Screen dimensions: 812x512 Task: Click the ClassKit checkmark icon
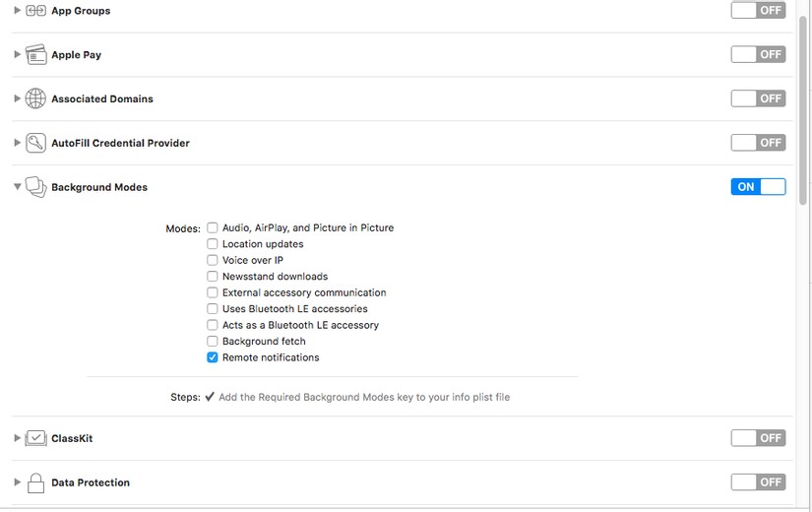pyautogui.click(x=35, y=438)
